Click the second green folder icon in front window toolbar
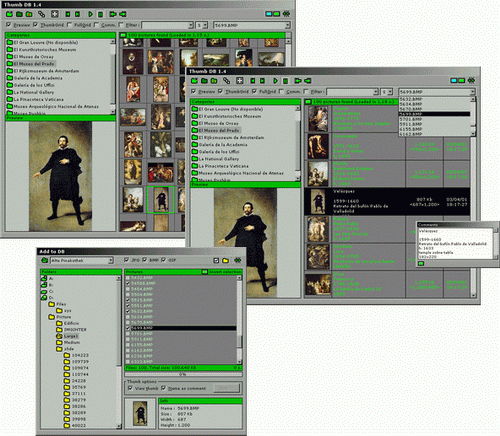The width and height of the screenshot is (500, 436). 204,81
